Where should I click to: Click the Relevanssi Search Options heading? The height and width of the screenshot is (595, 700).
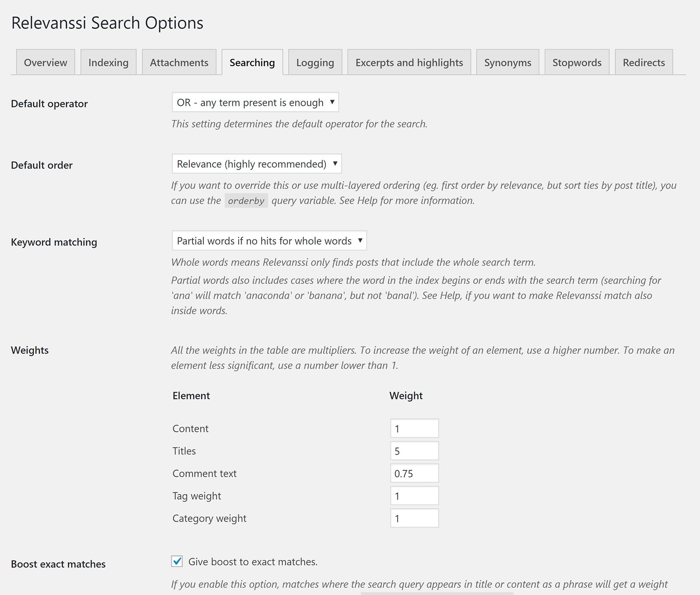point(107,23)
